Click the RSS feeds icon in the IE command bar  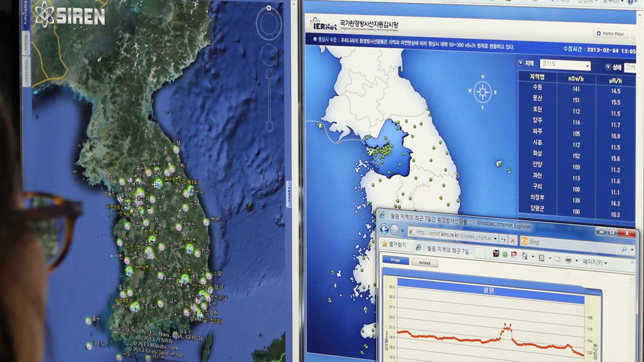click(x=542, y=257)
